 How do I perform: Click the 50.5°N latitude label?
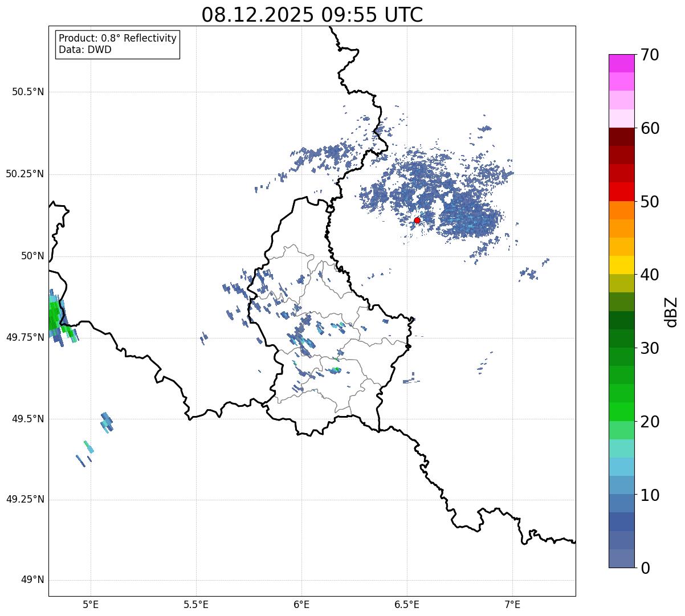pyautogui.click(x=28, y=92)
